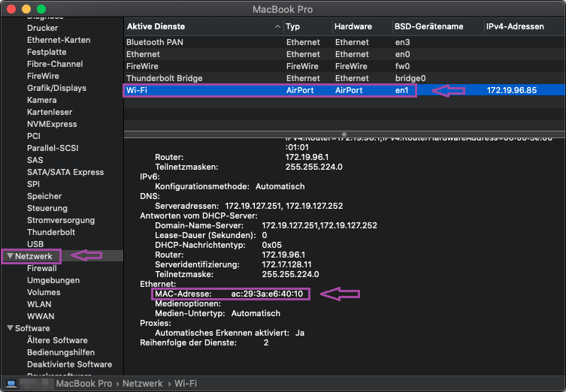Viewport: 566px width, 392px height.
Task: Select Ethernet-Karten in the sidebar
Action: 59,40
